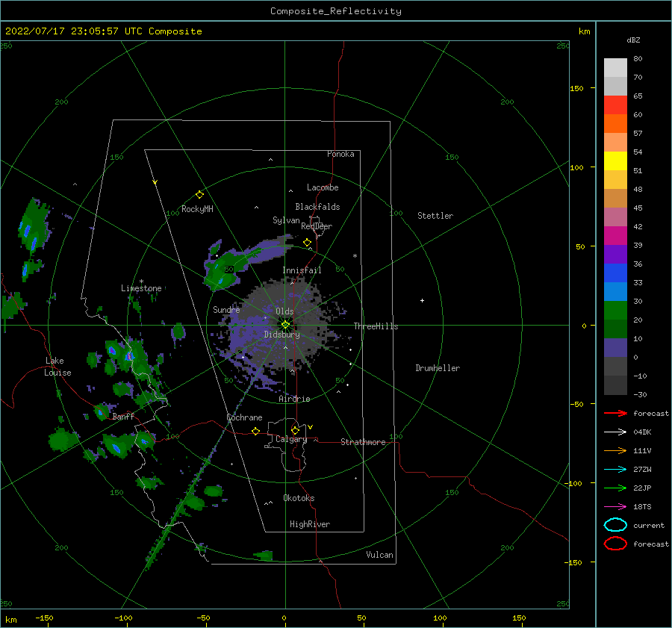672x628 pixels.
Task: Click the white cross marker south of Stettler
Action: coord(422,300)
